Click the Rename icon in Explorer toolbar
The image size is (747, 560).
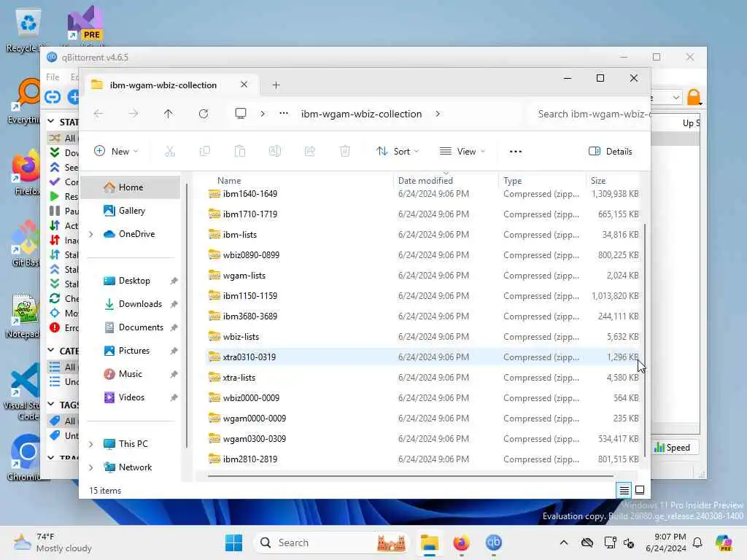pyautogui.click(x=275, y=152)
